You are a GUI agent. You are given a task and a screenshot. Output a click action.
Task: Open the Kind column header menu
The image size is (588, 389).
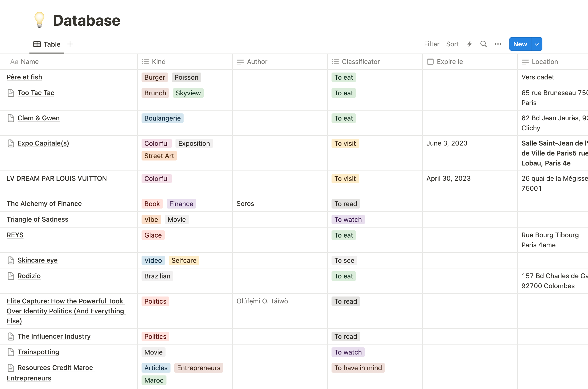coord(159,62)
